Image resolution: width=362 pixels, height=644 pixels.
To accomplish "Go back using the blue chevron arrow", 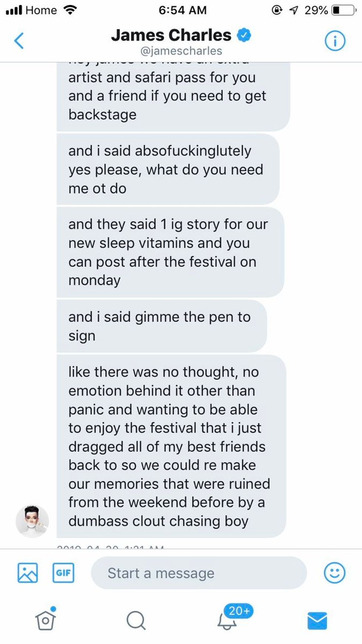I will pyautogui.click(x=19, y=41).
